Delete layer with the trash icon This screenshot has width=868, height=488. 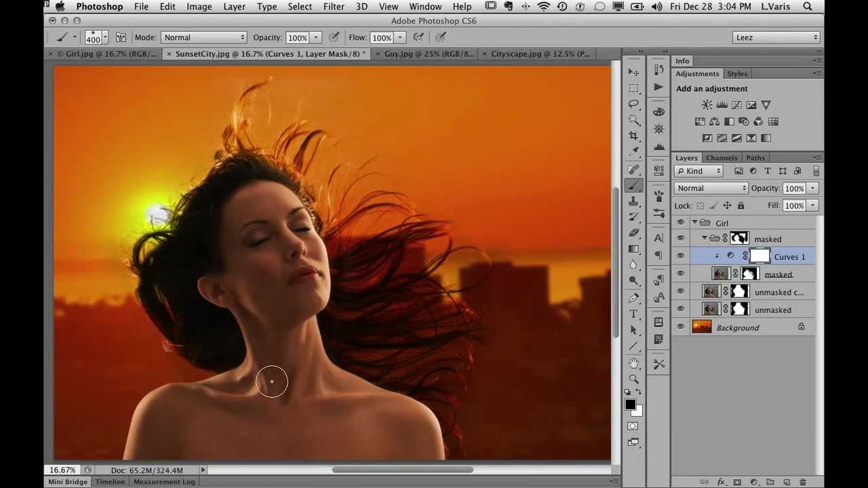803,482
